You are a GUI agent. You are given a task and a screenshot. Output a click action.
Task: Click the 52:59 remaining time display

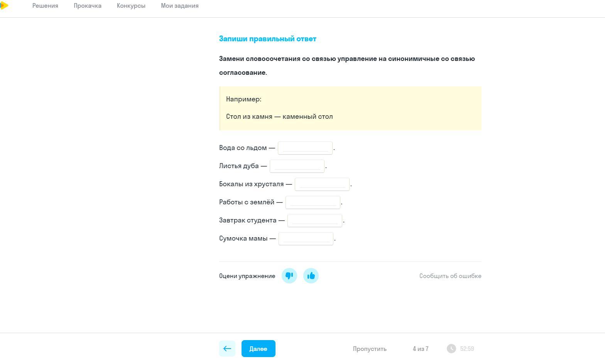point(467,349)
